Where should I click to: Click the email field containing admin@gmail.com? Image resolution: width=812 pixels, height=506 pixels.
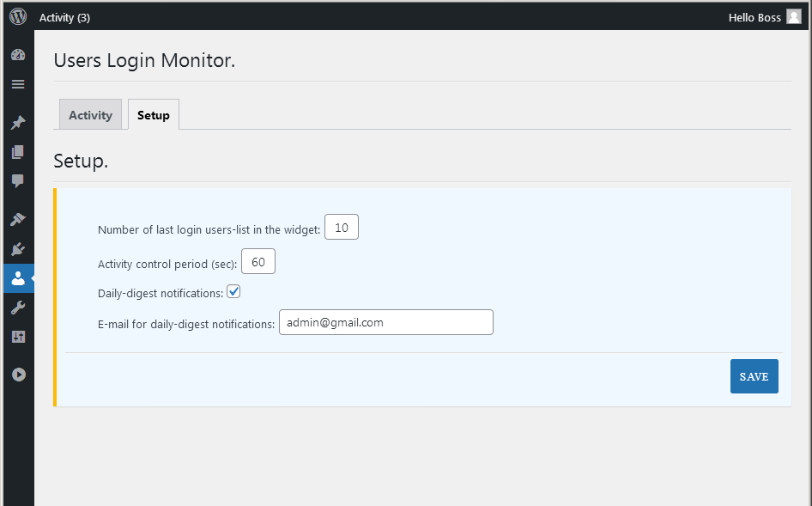(x=385, y=321)
